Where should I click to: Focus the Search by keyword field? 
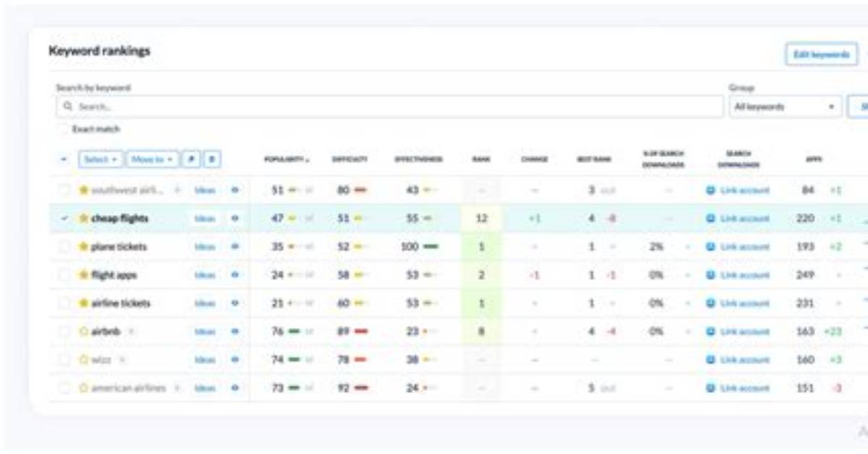point(389,106)
